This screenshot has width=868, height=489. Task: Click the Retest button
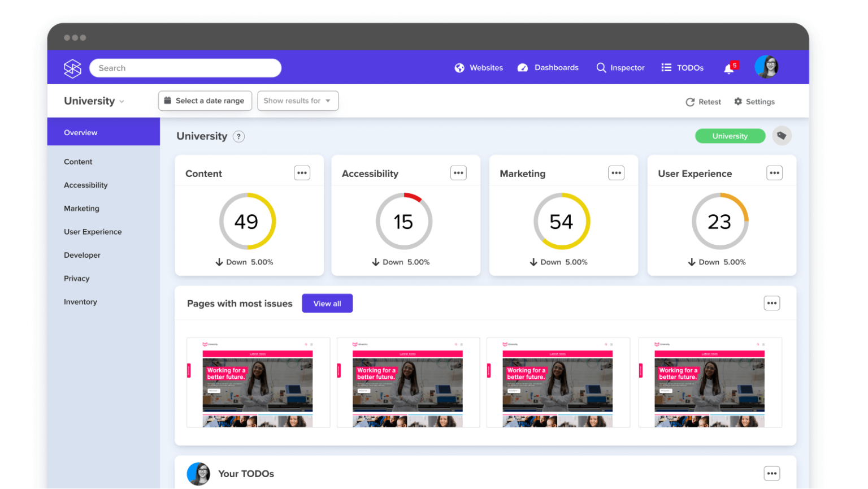(x=704, y=102)
